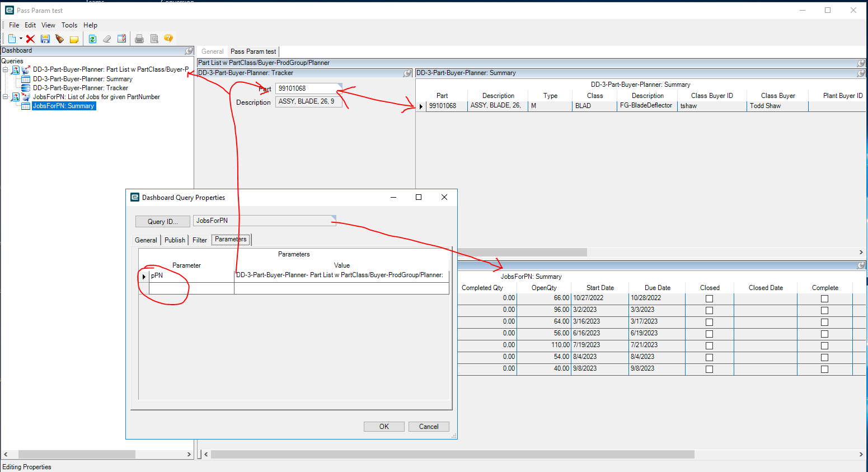Open the Tools menu
This screenshot has height=472, width=868.
point(69,25)
